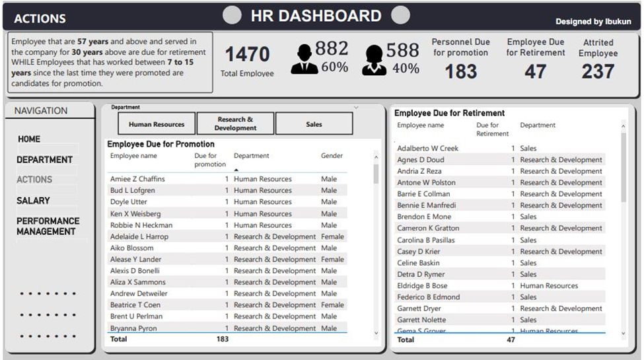Image resolution: width=644 pixels, height=360 pixels.
Task: Select row Adelaide L Harrop
Action: [227, 236]
